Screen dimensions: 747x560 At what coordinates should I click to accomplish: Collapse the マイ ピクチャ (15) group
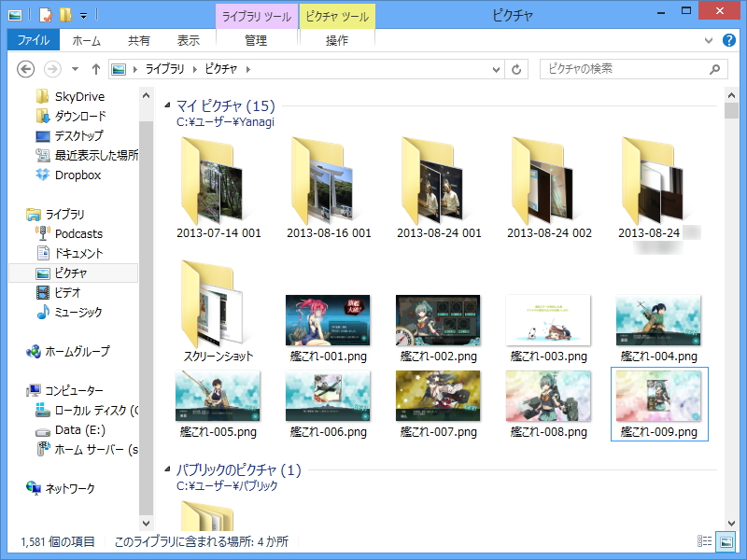pos(168,105)
